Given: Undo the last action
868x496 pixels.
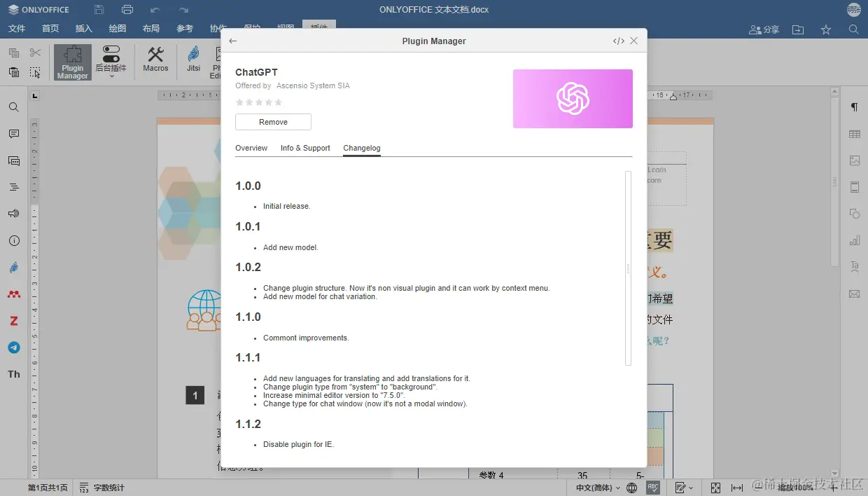Looking at the screenshot, I should [155, 10].
